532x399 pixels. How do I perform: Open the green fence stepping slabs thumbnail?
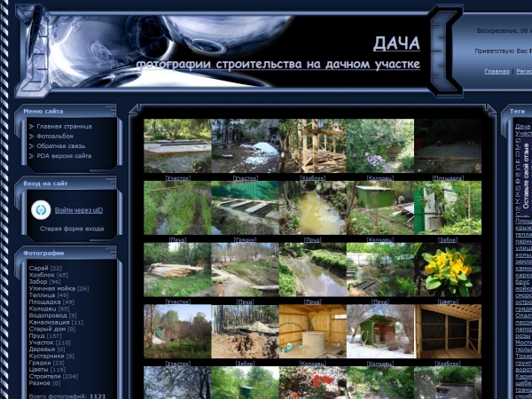click(245, 207)
